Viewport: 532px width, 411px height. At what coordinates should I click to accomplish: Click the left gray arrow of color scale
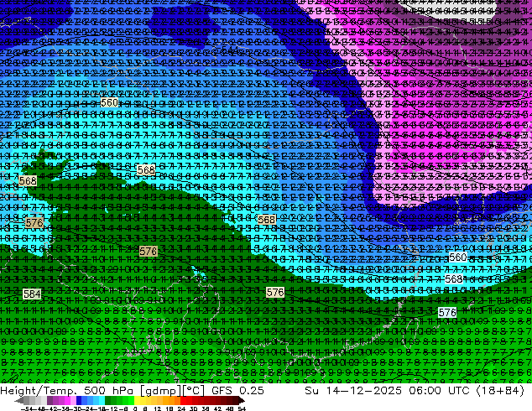(19, 400)
